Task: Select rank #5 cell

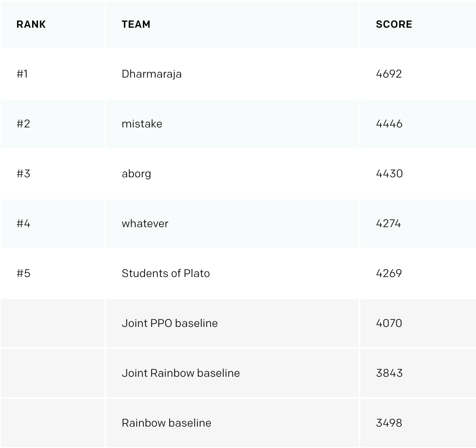Action: tap(23, 273)
